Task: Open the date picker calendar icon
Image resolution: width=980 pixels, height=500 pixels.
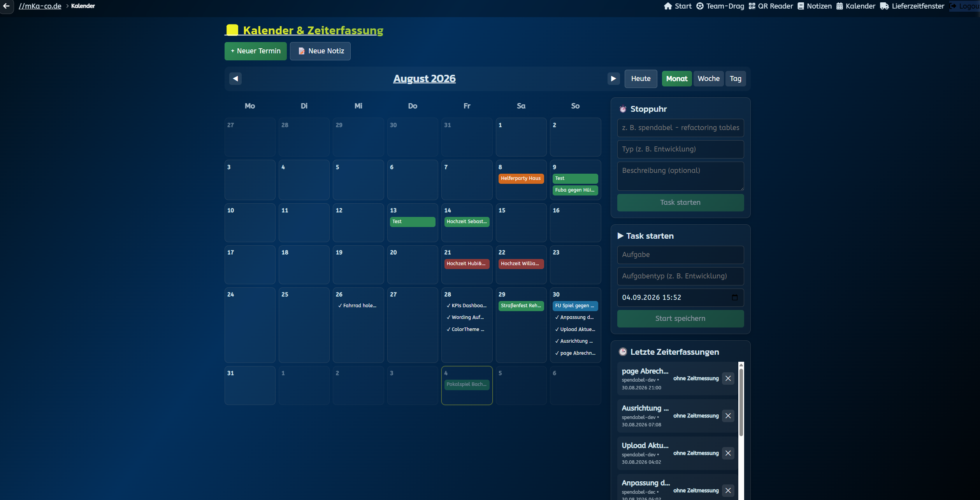Action: click(734, 298)
